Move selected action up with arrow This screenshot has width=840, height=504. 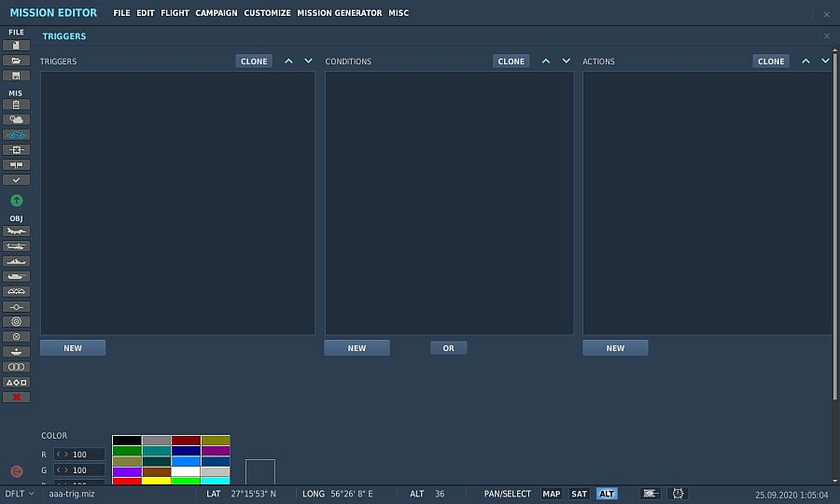805,61
